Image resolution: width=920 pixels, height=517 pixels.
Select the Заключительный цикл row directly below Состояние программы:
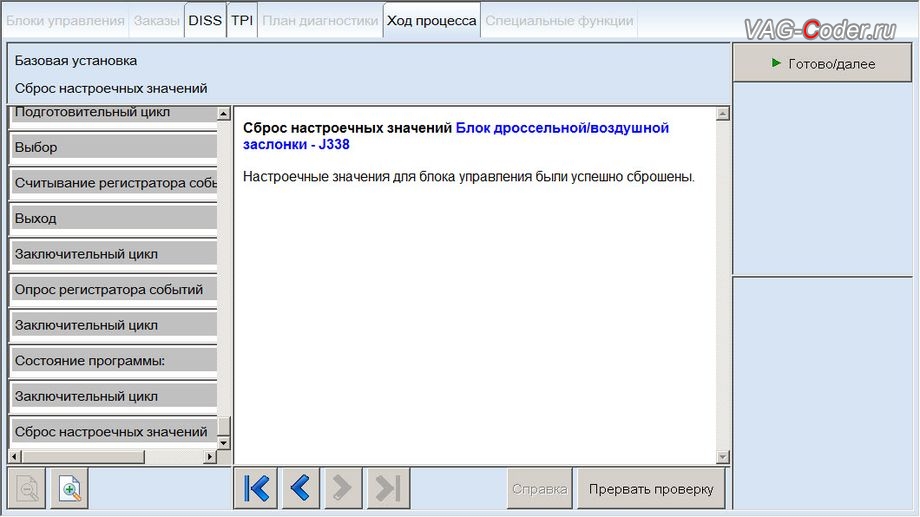pyautogui.click(x=114, y=396)
